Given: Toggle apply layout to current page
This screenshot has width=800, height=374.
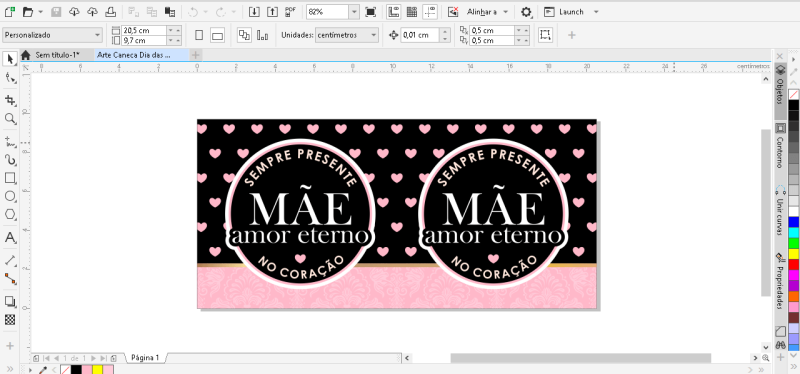Looking at the screenshot, I should pos(263,35).
